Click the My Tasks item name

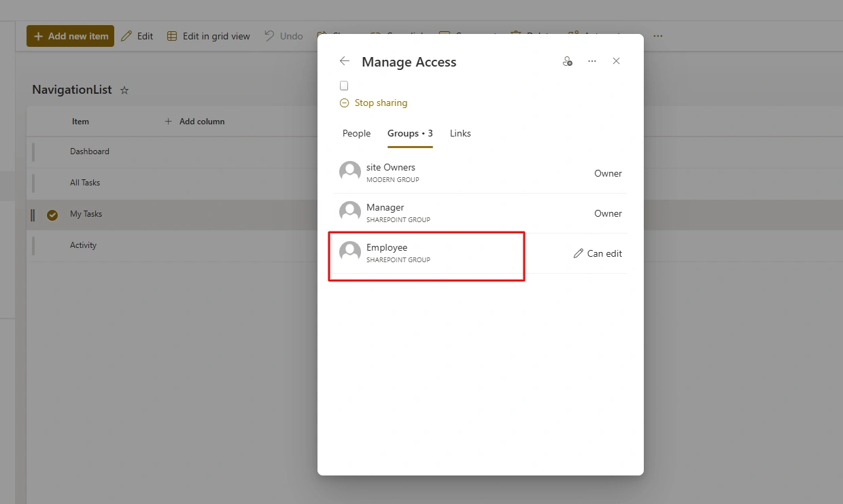tap(86, 214)
